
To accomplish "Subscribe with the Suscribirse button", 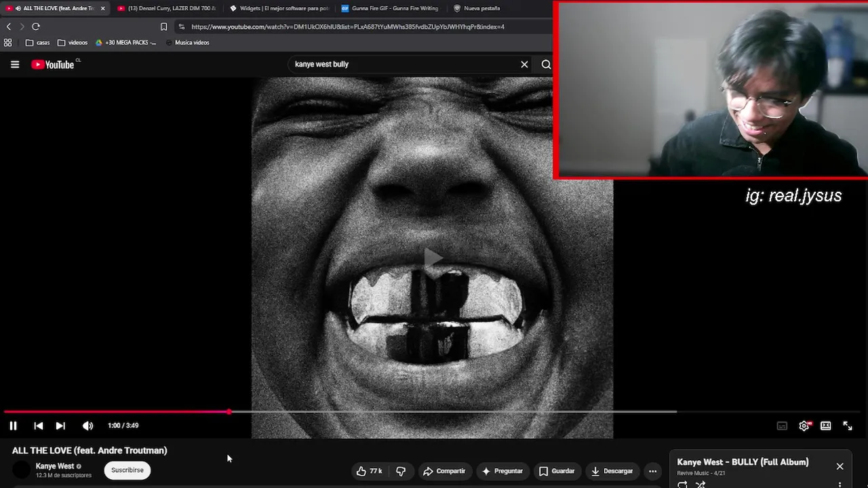I will (x=127, y=470).
